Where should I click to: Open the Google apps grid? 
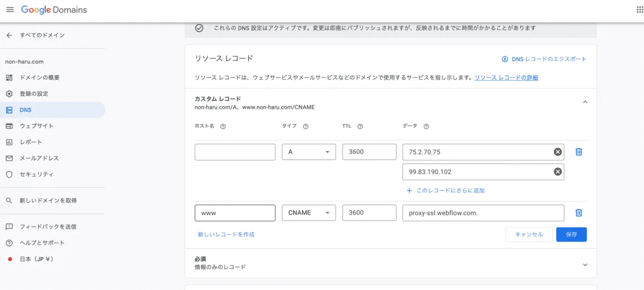pos(639,10)
